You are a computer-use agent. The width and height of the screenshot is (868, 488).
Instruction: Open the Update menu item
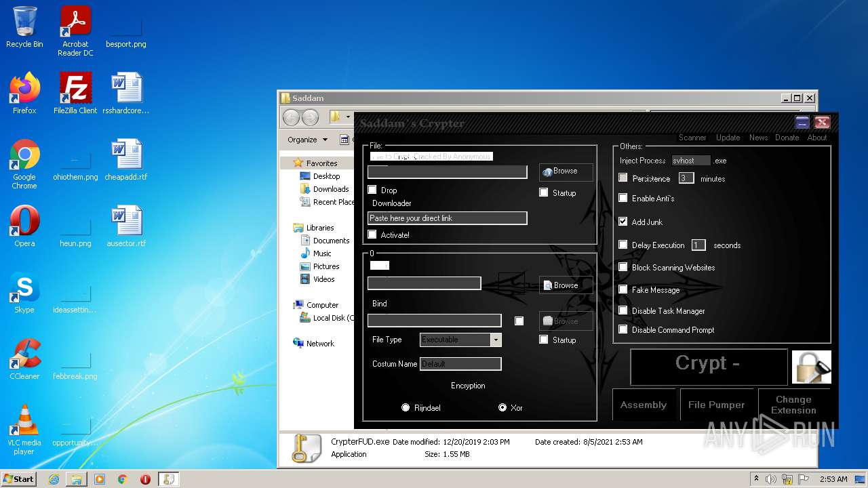pos(728,138)
